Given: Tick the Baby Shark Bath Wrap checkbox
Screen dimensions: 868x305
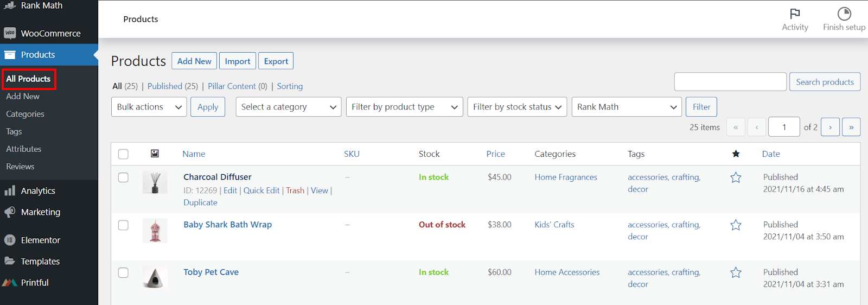Looking at the screenshot, I should pyautogui.click(x=123, y=225).
